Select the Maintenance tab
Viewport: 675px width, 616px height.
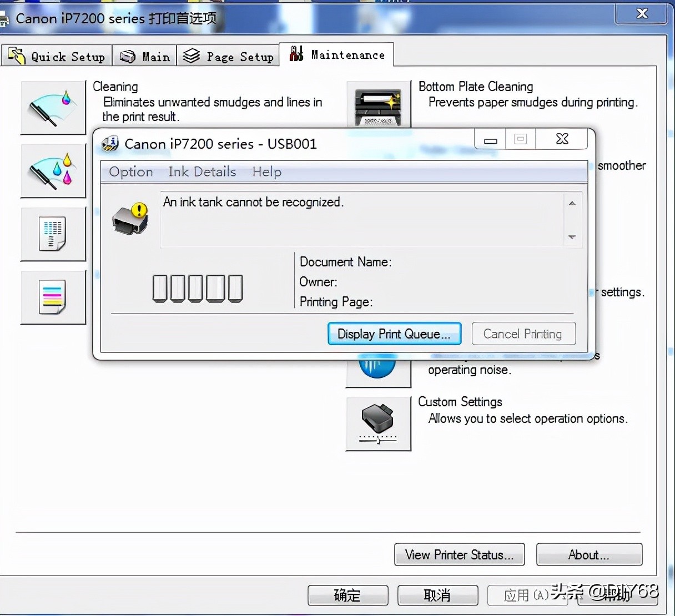(336, 54)
